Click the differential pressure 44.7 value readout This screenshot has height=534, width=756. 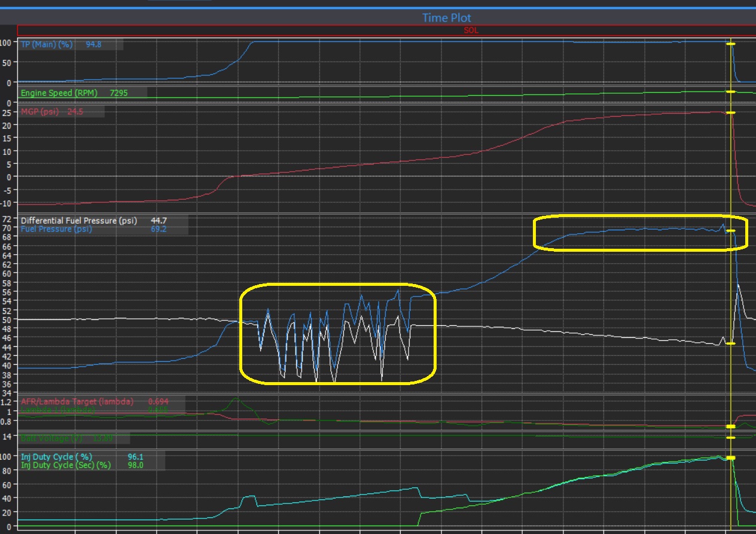[x=158, y=221]
